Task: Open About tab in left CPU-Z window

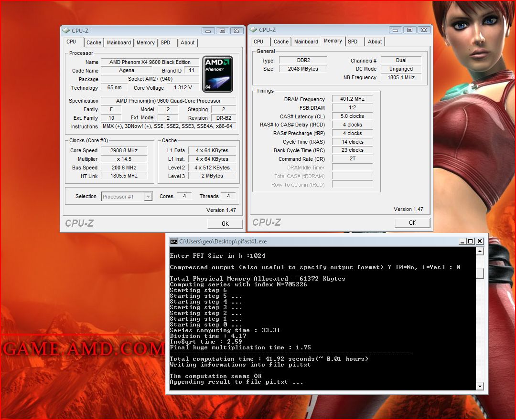Action: tap(188, 42)
